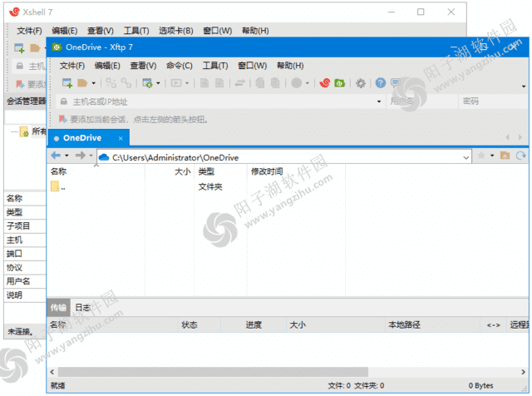The width and height of the screenshot is (532, 396).
Task: Click the first document icon in Xftp toolbar
Action: [x=204, y=83]
